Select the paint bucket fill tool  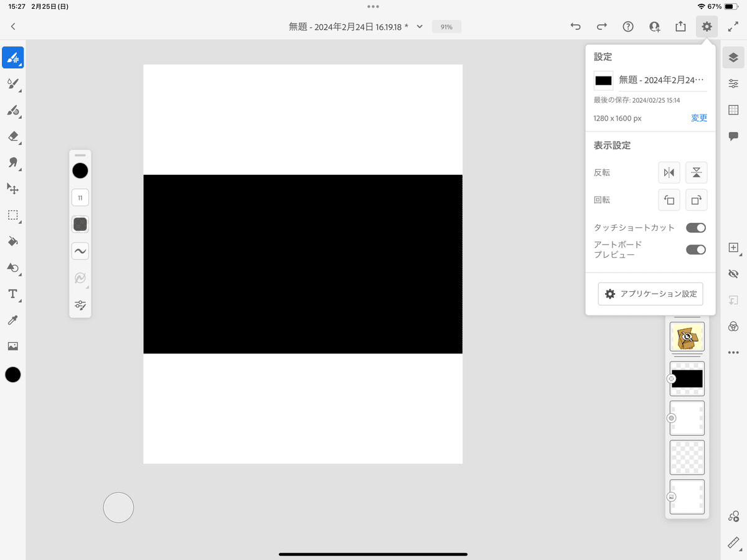pos(12,241)
